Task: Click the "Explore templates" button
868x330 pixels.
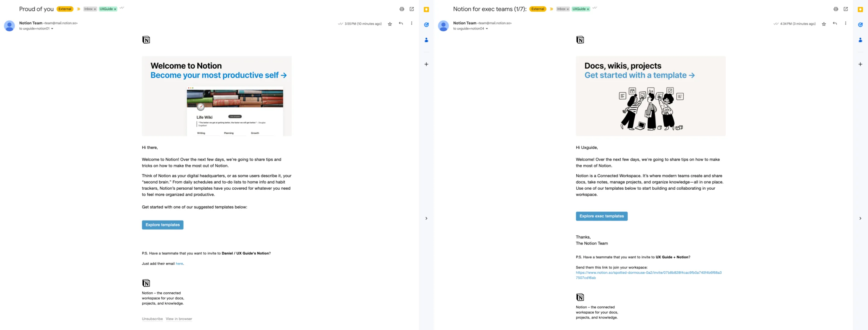Action: coord(163,225)
